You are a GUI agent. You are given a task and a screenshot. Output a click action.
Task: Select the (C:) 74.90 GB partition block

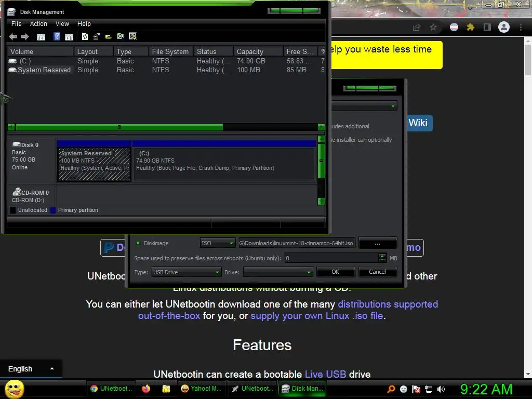point(224,164)
